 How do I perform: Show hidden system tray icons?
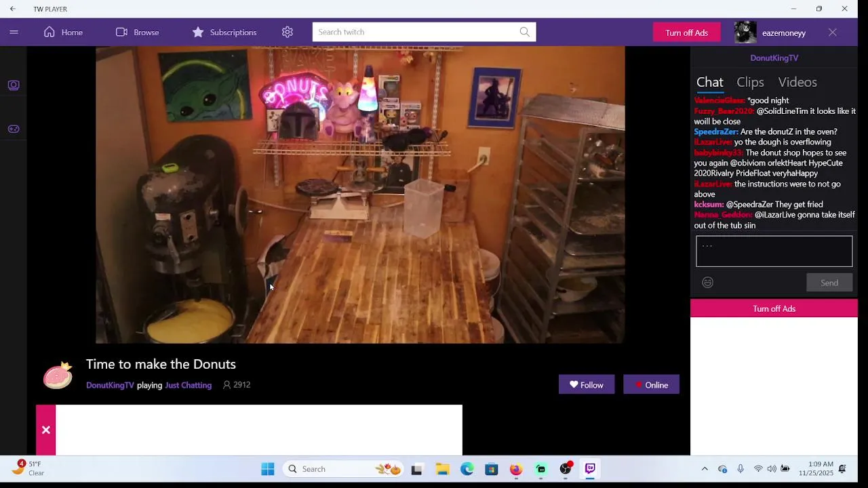click(x=705, y=469)
